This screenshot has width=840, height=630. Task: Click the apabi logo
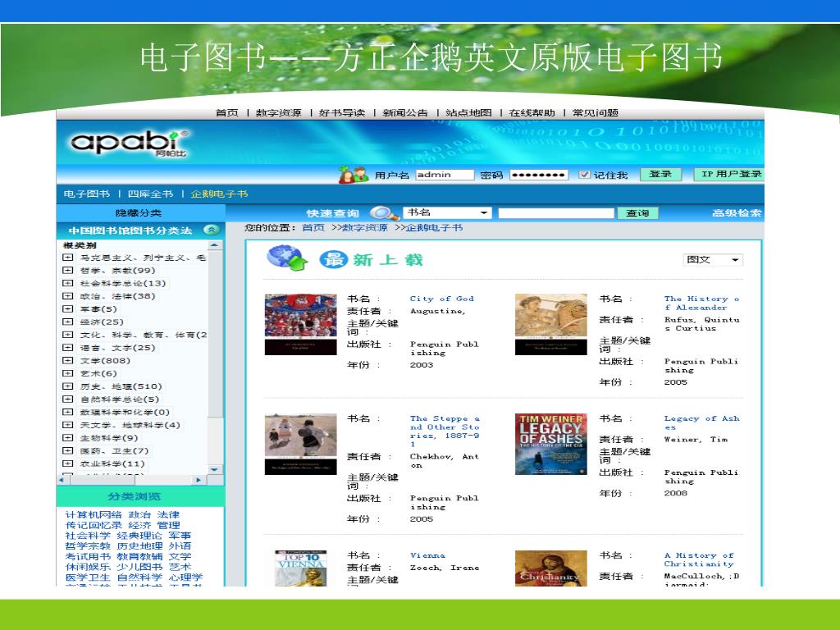129,143
